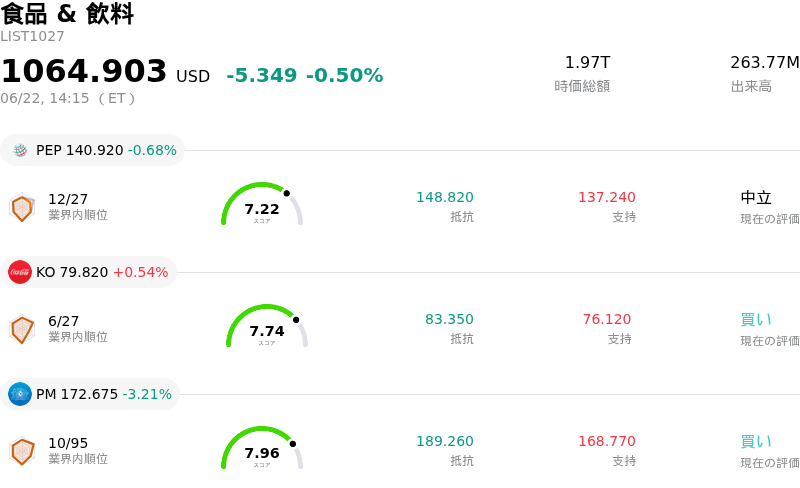Image resolution: width=800 pixels, height=488 pixels.
Task: View KO support value 76.120
Action: coord(607,319)
